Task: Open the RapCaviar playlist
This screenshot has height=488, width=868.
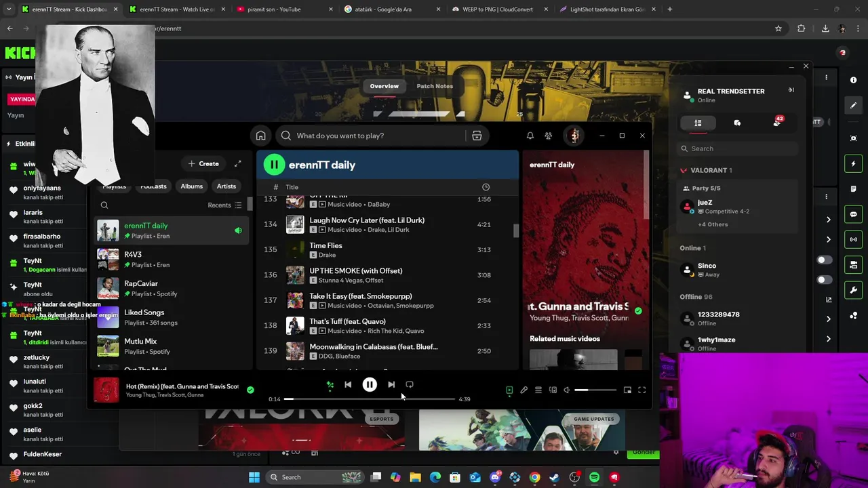Action: tap(172, 289)
